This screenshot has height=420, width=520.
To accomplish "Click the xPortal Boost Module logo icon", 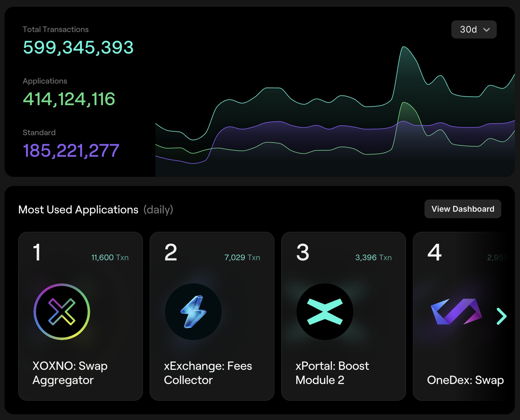I will click(x=325, y=311).
